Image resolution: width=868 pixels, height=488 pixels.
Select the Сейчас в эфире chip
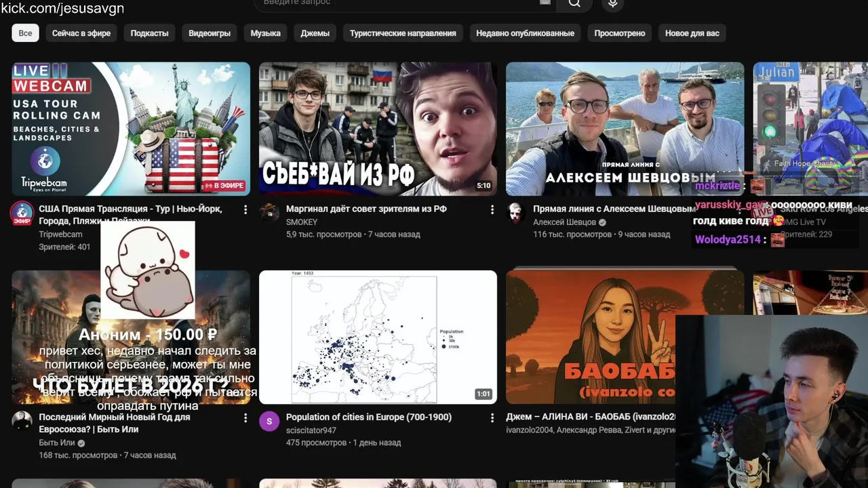[x=81, y=33]
